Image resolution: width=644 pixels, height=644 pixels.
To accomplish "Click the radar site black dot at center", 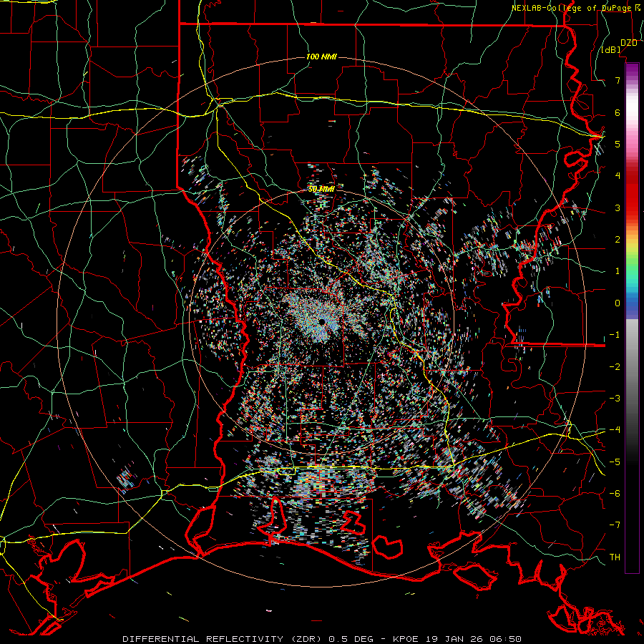I will pos(321,321).
